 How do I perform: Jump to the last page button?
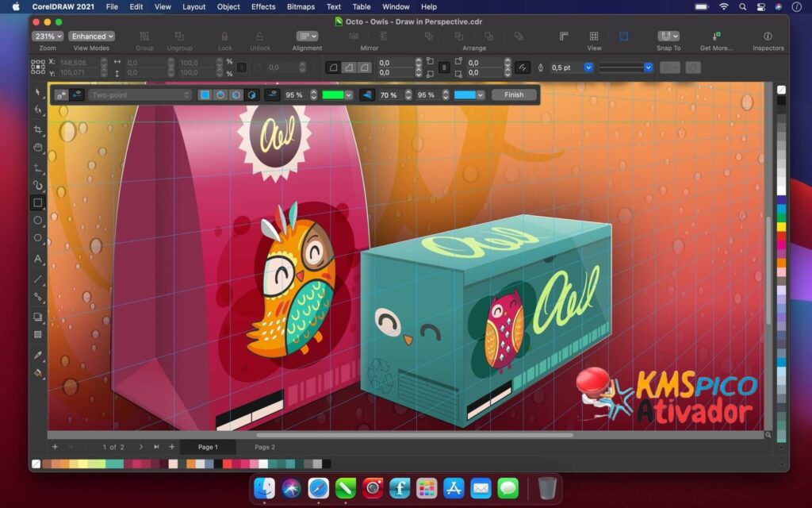coord(156,447)
